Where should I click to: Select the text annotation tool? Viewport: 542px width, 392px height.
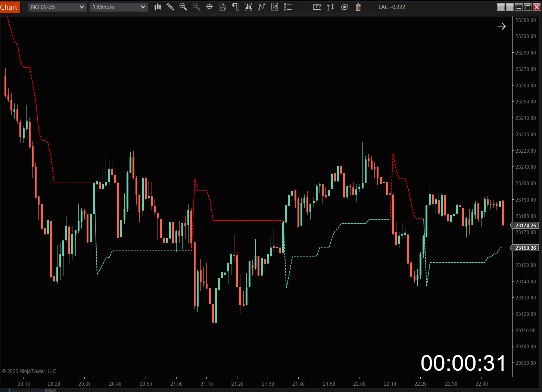330,7
